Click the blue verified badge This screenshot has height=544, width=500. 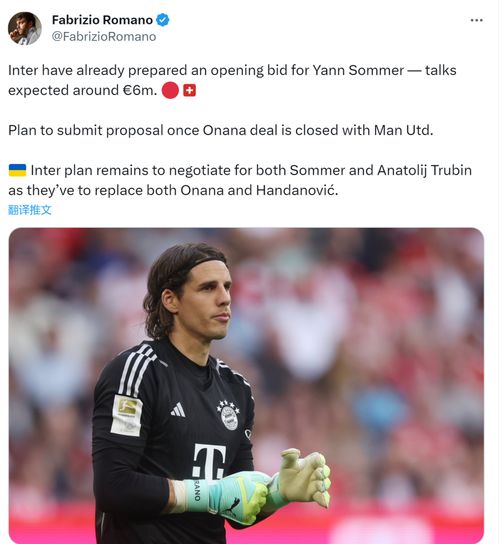click(x=162, y=20)
